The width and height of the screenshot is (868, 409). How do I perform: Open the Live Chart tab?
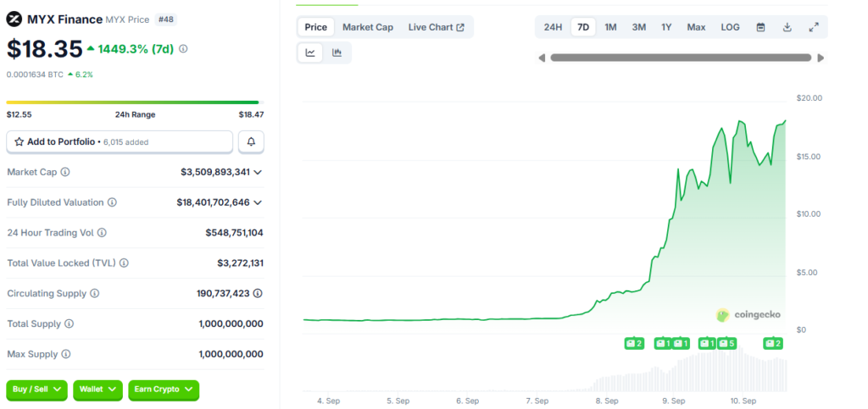click(437, 27)
